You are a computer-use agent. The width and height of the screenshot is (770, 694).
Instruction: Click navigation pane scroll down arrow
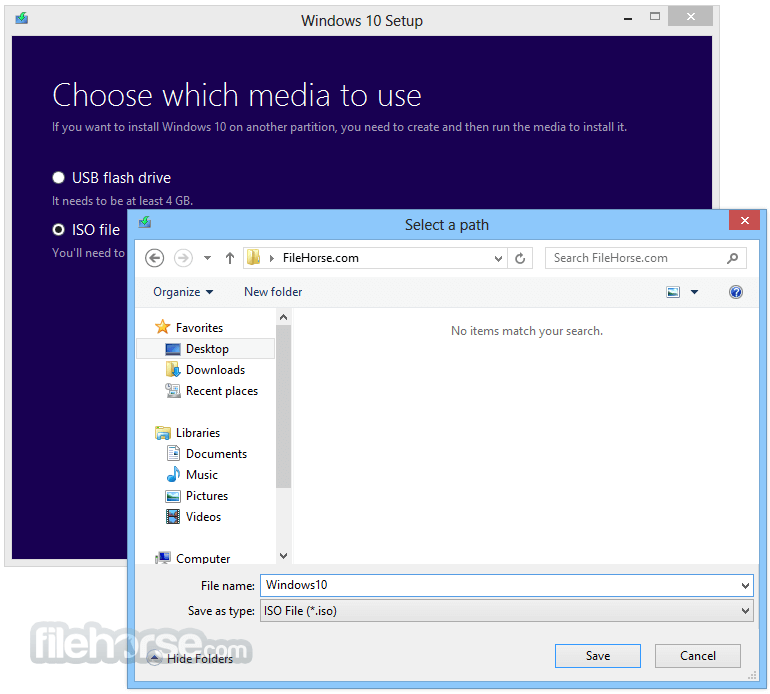click(x=283, y=555)
